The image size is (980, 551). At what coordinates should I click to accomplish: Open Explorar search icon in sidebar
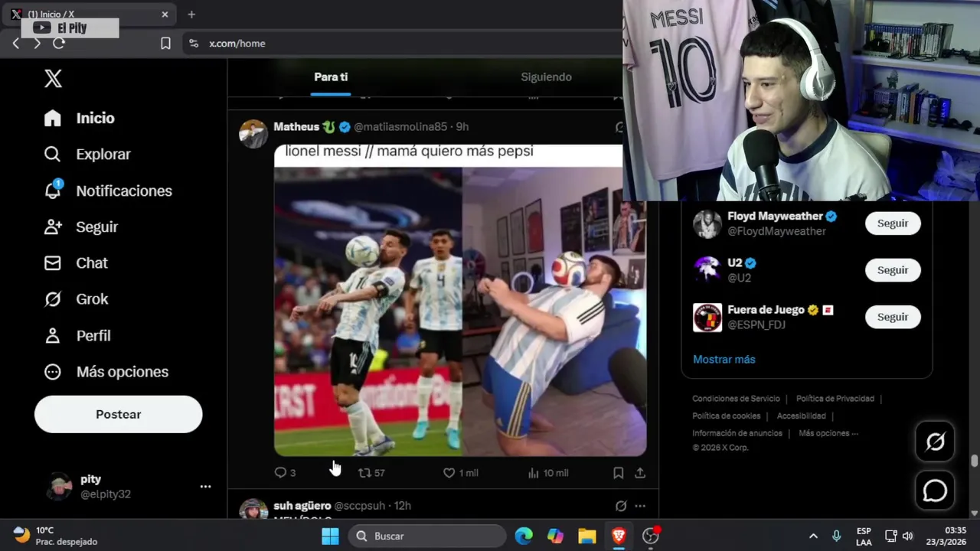[52, 154]
